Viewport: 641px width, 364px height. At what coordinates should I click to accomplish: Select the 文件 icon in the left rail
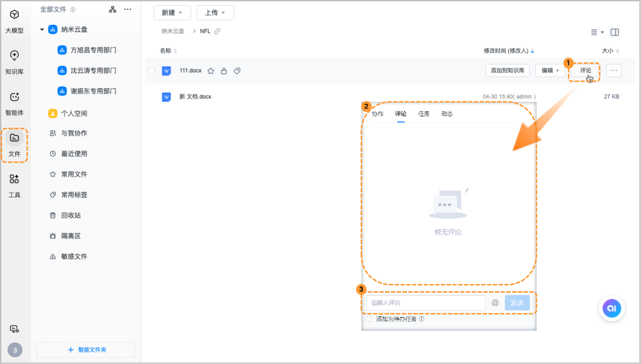tap(14, 144)
